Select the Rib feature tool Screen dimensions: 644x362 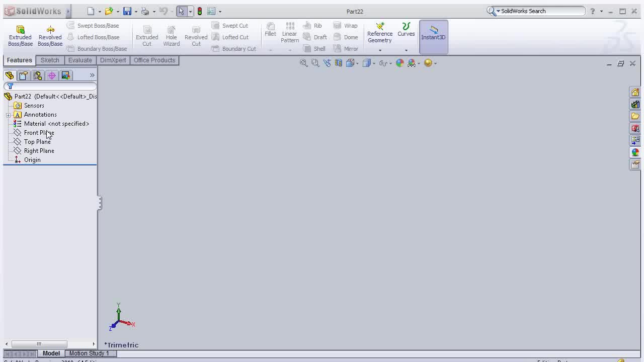coord(312,26)
